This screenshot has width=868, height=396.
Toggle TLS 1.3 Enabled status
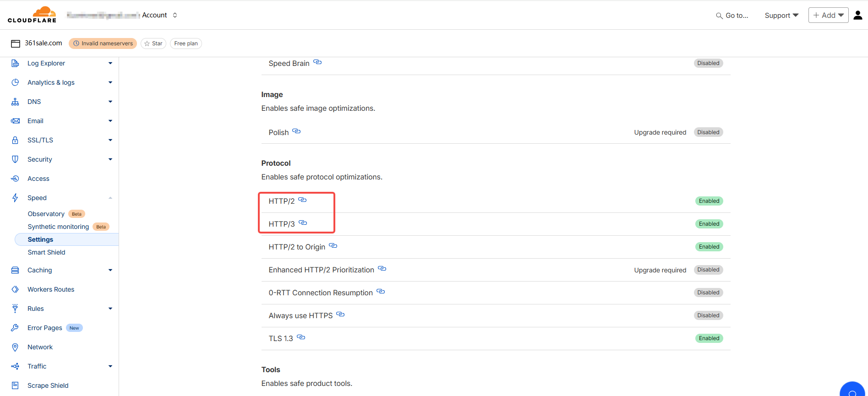pyautogui.click(x=709, y=338)
